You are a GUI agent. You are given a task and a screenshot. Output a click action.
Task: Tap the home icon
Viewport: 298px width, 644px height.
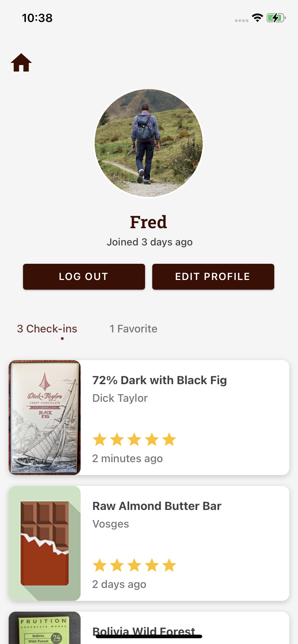click(21, 63)
